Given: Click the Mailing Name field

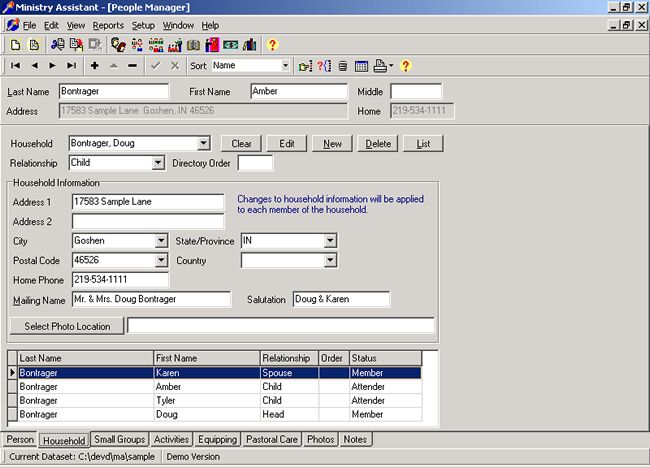Looking at the screenshot, I should (151, 299).
